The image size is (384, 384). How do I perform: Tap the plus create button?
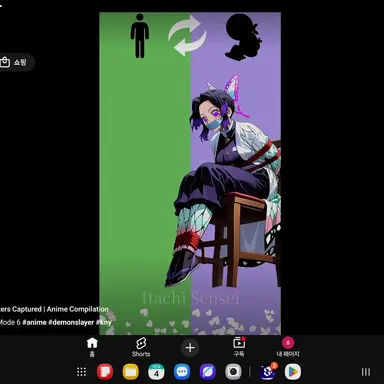click(x=190, y=348)
